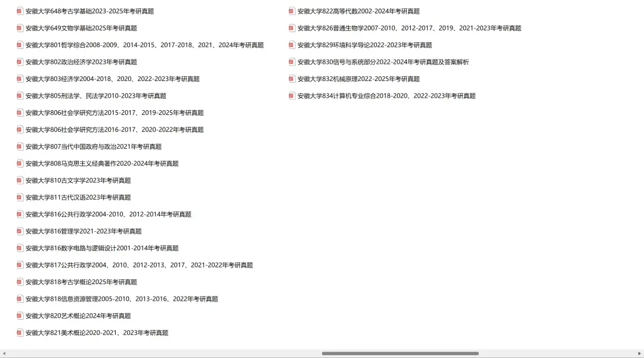Screen dimensions: 644x358
Task: Click PDF icon of 832机械原理 file
Action: click(292, 79)
